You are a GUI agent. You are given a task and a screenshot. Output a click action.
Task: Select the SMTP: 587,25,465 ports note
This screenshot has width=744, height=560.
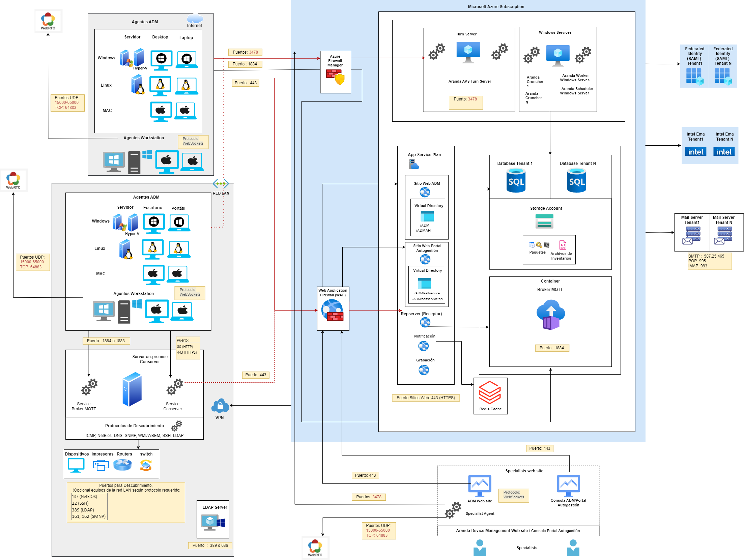(710, 261)
